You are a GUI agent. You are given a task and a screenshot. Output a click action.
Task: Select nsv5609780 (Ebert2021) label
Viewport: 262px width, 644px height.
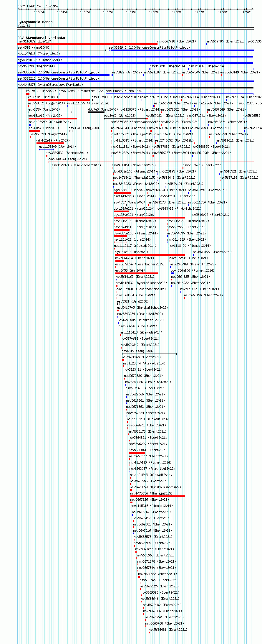(225, 41)
